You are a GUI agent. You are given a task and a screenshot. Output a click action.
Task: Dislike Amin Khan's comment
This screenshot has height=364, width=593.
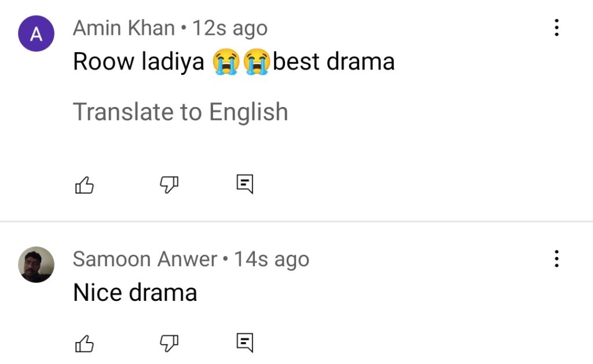pyautogui.click(x=169, y=185)
